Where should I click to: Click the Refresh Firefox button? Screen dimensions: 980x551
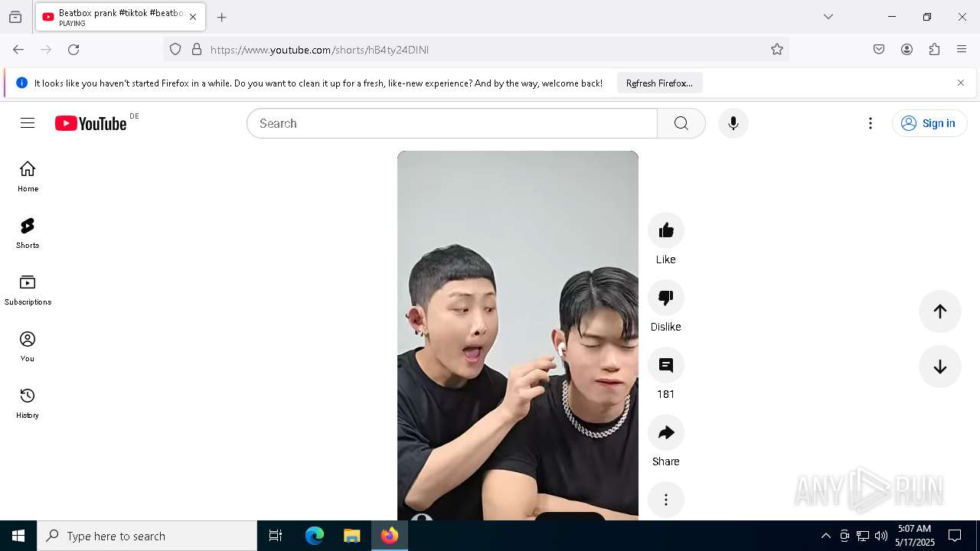(x=659, y=83)
